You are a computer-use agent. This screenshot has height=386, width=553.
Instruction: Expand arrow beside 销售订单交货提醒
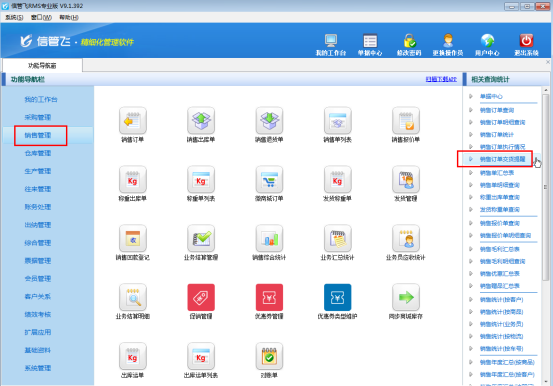tap(470, 159)
